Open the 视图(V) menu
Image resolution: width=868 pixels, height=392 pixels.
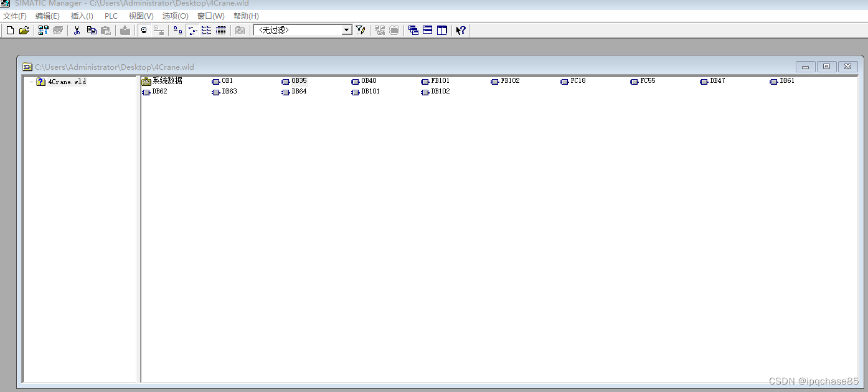pos(141,16)
